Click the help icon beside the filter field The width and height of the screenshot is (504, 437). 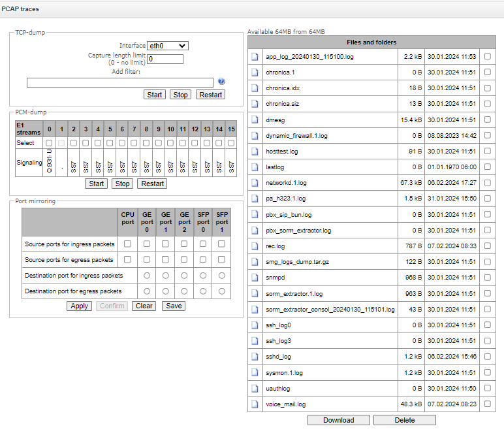tap(221, 82)
